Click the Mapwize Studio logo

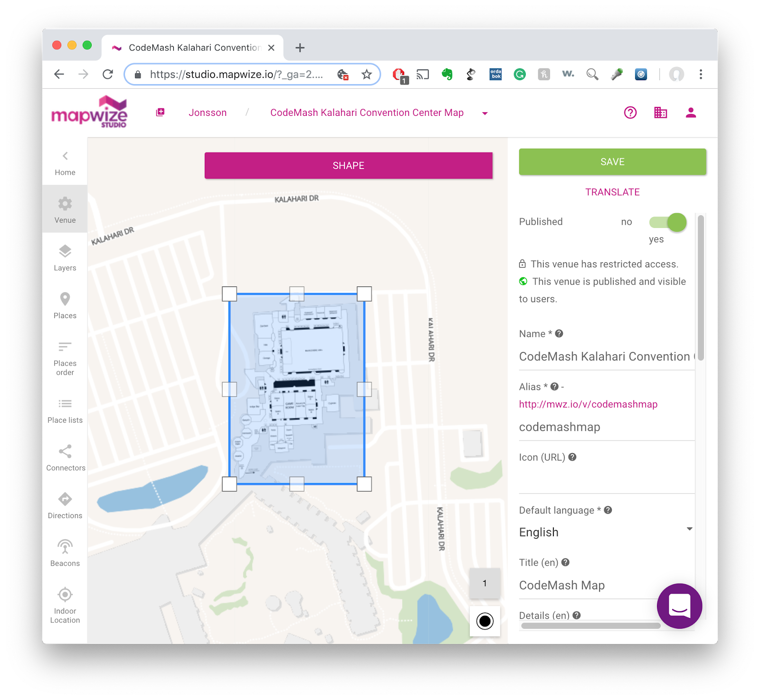coord(89,113)
